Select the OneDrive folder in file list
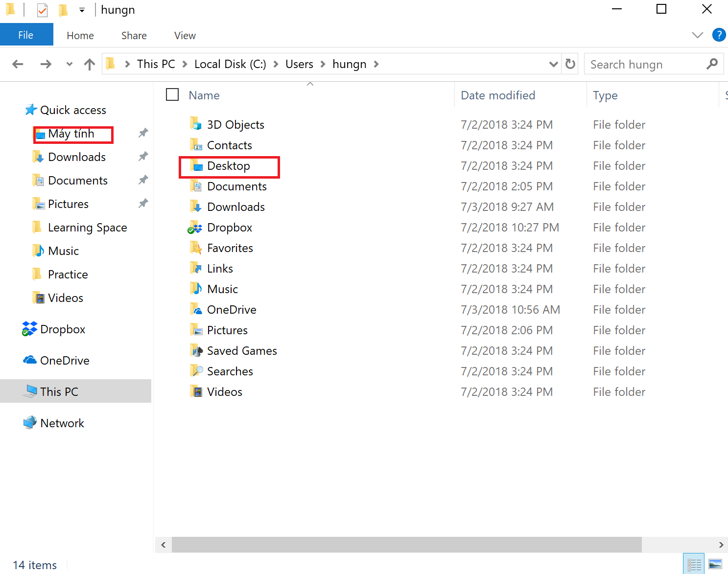 (x=232, y=310)
